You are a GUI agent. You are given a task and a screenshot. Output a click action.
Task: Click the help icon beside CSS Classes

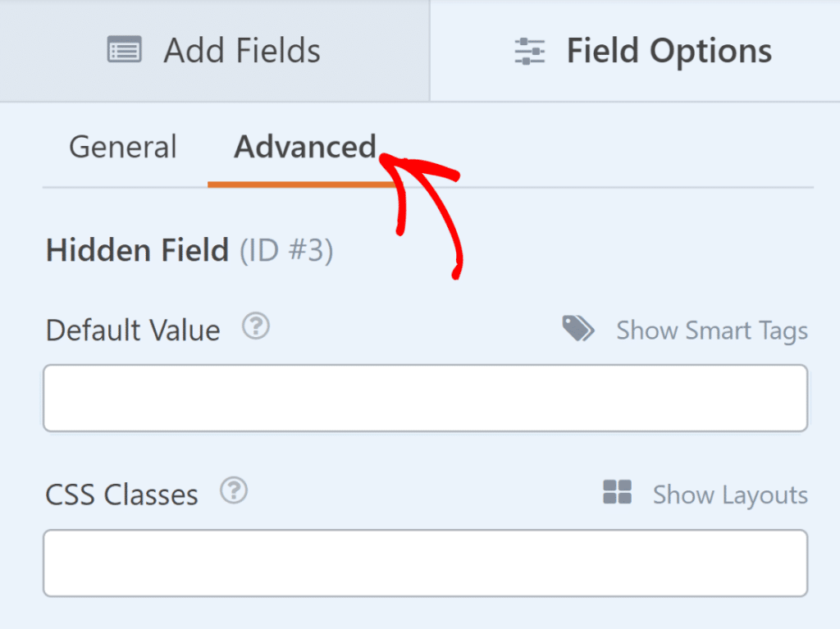[235, 490]
